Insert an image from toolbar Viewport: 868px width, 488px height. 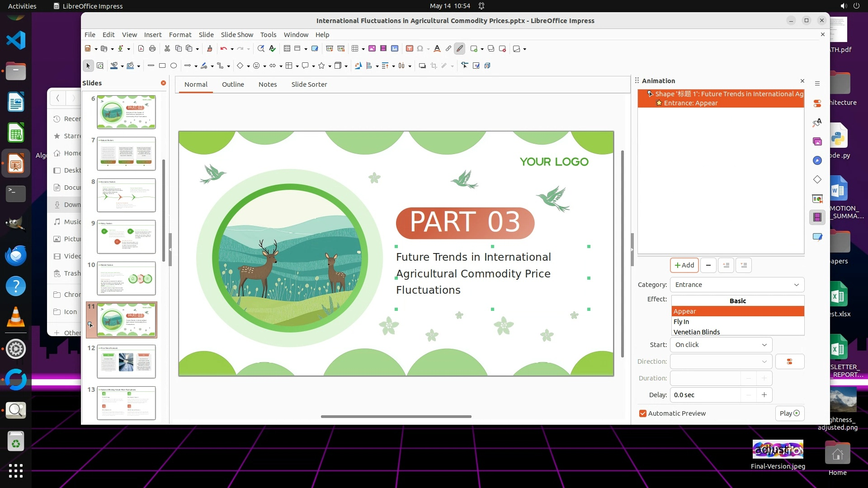pyautogui.click(x=372, y=49)
